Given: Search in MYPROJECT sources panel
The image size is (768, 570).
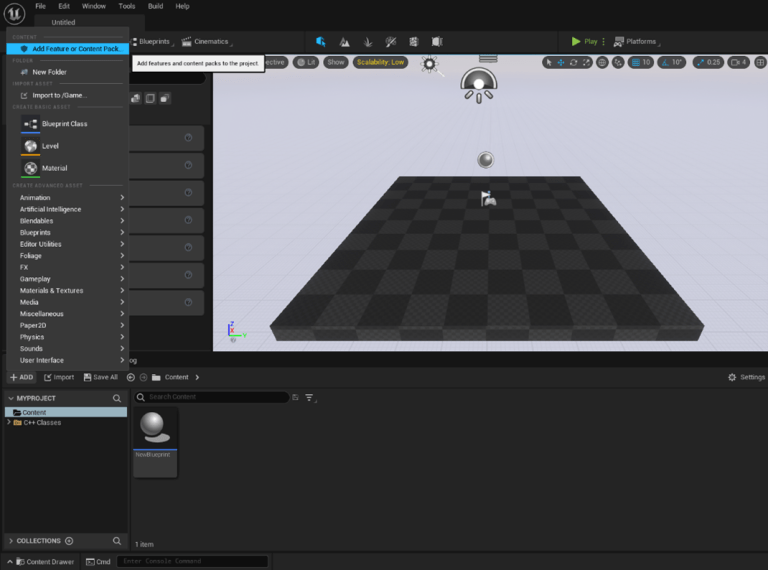Looking at the screenshot, I should (117, 398).
